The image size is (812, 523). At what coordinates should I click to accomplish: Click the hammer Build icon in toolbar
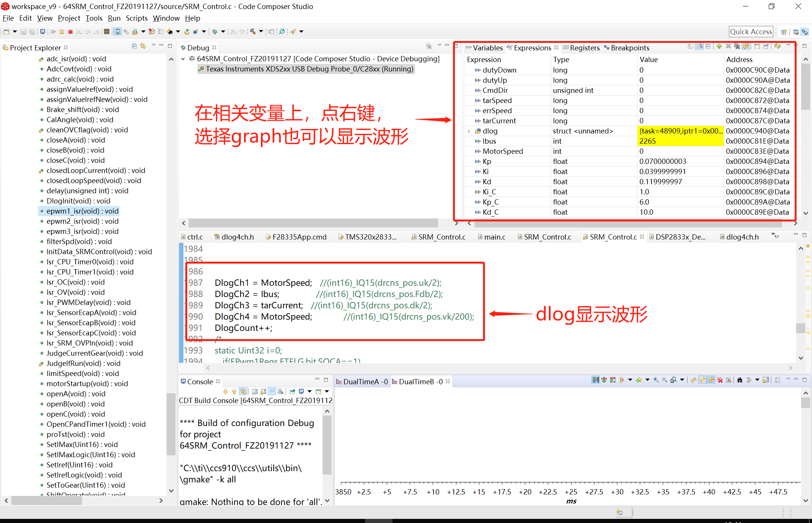pos(253,32)
